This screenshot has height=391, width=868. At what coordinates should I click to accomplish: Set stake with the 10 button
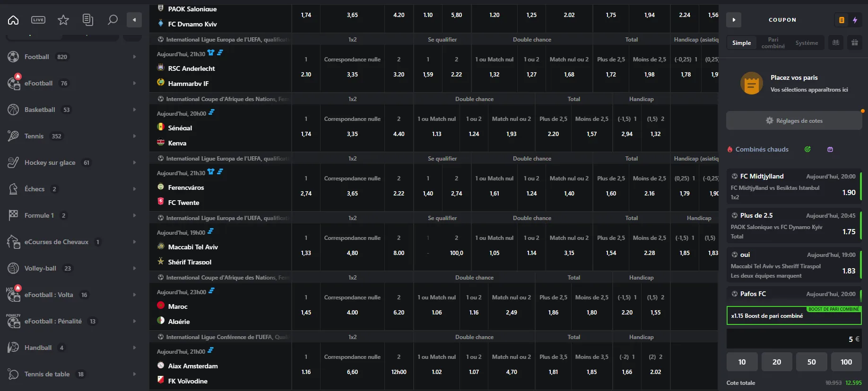[742, 362]
